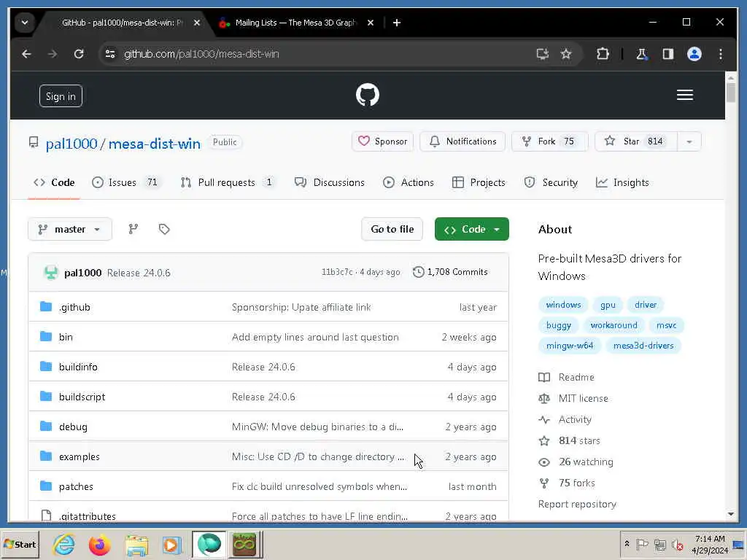Screen dimensions: 747x560
Task: Open the Chrome three-dot menu
Action: 720,54
